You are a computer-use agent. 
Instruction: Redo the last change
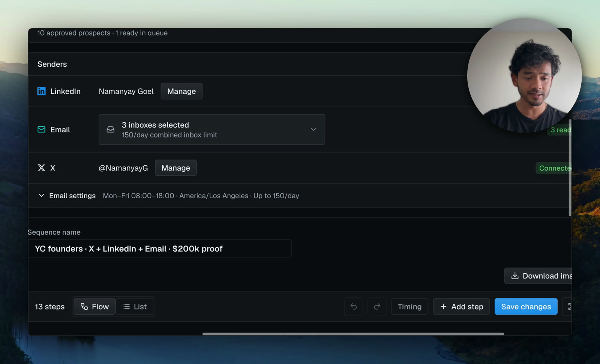click(x=377, y=307)
